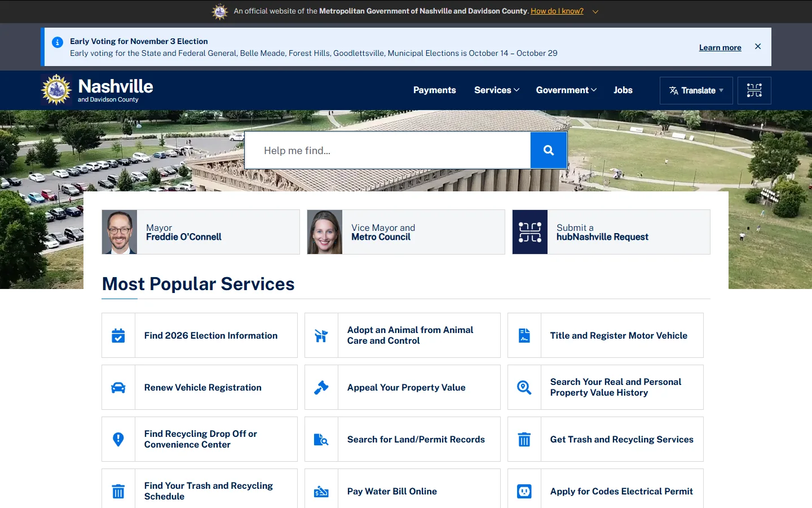The image size is (812, 508).
Task: Click the hubNashville Request card icon
Action: 530,232
